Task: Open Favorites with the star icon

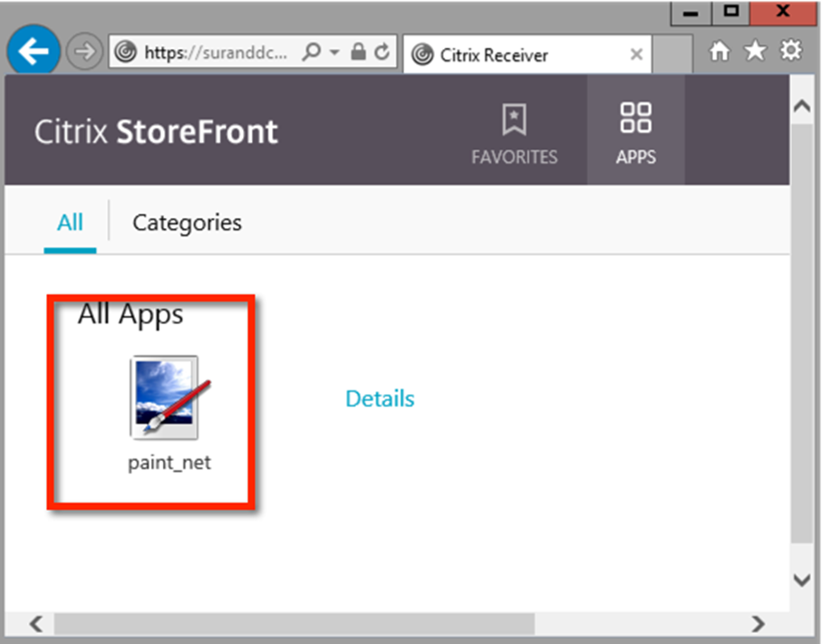Action: click(756, 51)
